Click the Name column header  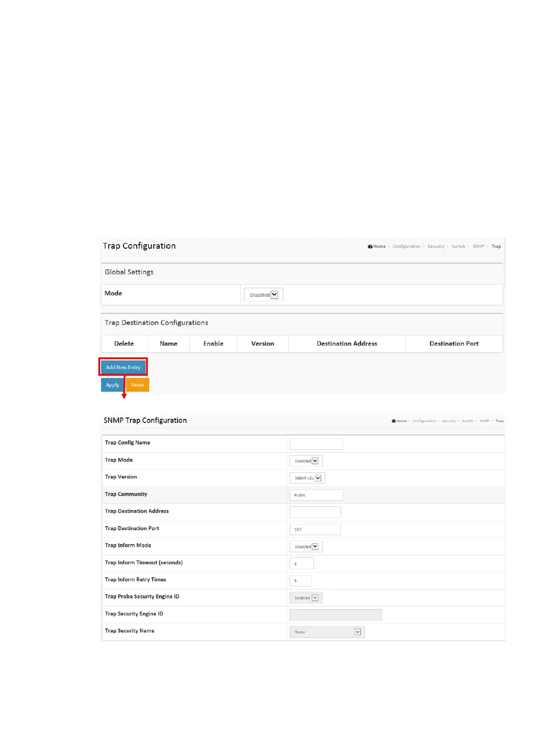click(168, 343)
